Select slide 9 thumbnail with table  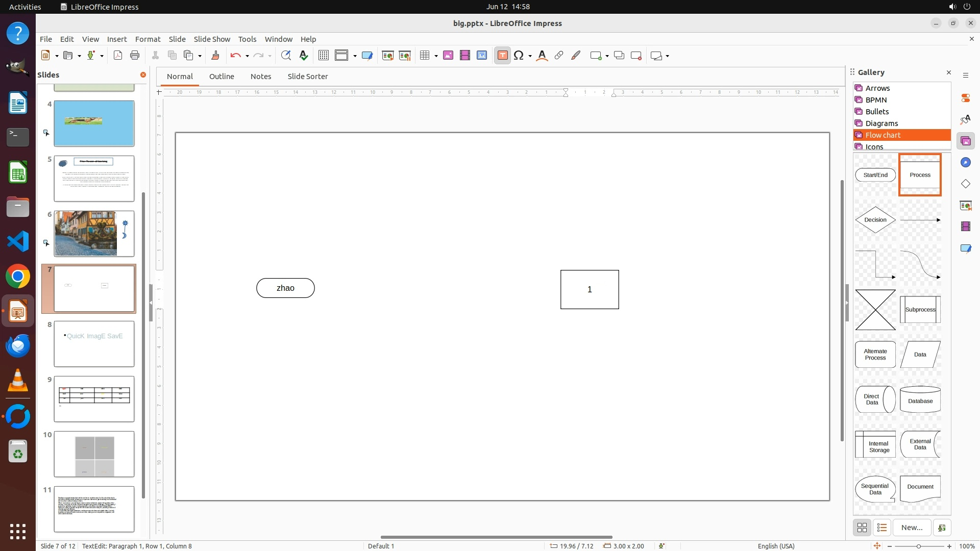(x=94, y=399)
